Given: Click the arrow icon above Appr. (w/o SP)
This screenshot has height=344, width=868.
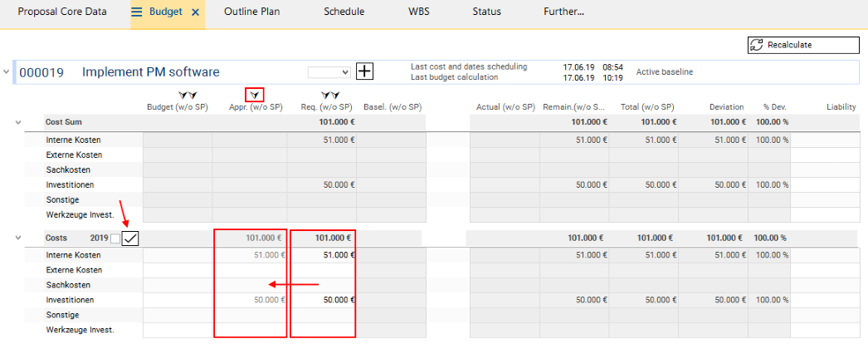Looking at the screenshot, I should tap(256, 95).
